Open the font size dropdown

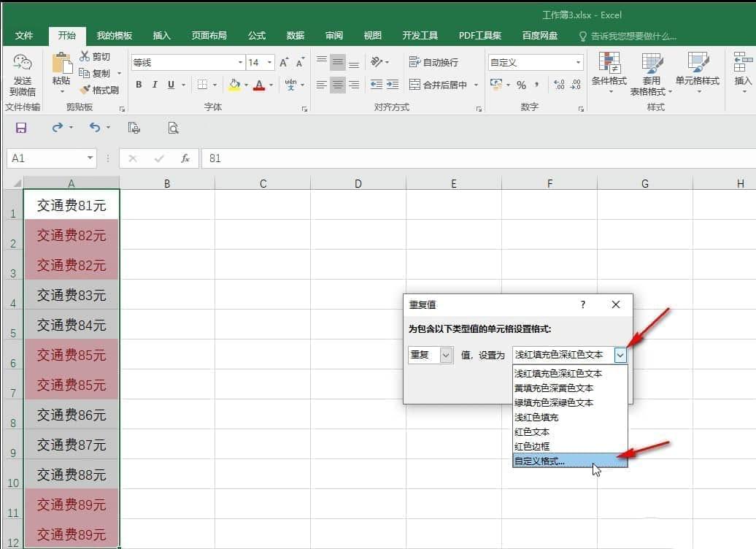tap(269, 63)
